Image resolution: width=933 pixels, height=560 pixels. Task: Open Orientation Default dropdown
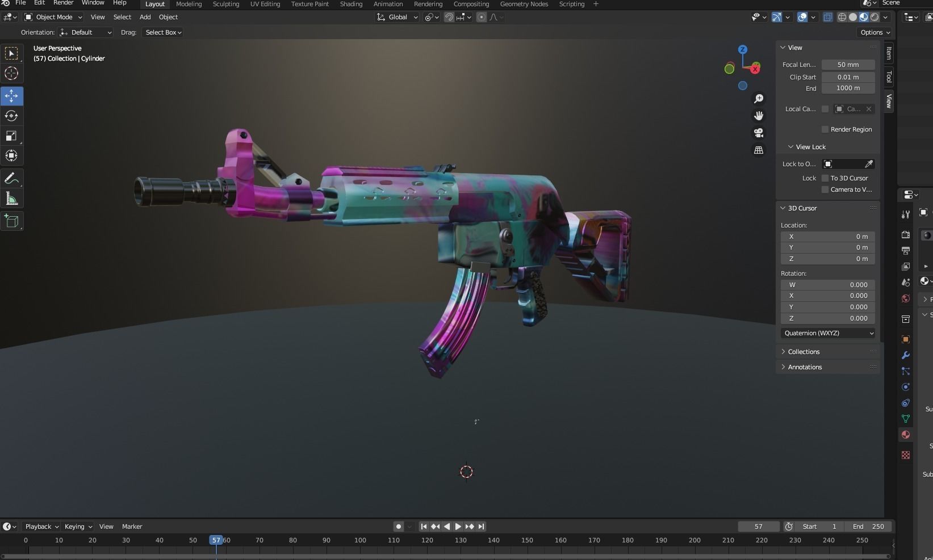pos(86,32)
